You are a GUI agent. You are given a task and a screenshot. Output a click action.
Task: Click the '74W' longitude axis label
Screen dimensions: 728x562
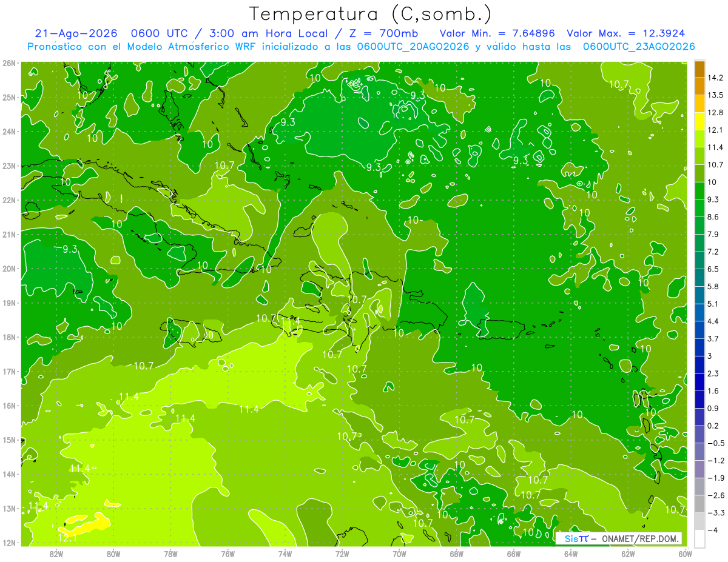[x=285, y=553]
